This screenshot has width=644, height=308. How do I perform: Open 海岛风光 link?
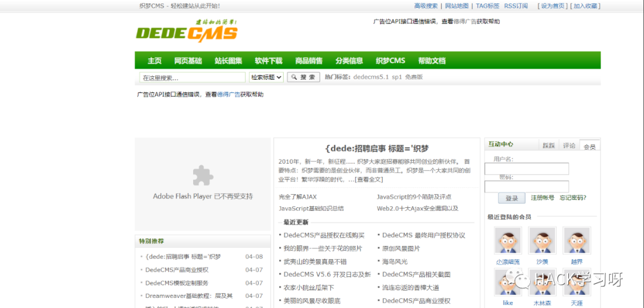coord(395,262)
